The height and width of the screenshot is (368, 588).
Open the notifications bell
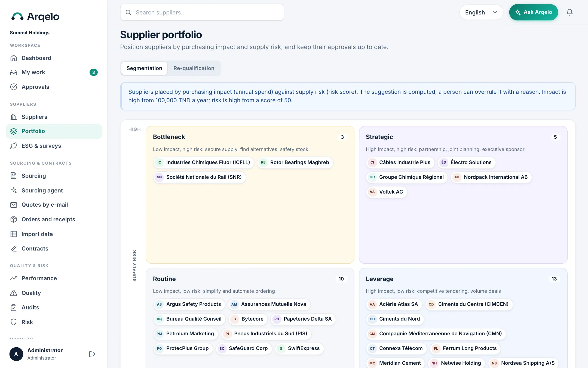click(569, 12)
